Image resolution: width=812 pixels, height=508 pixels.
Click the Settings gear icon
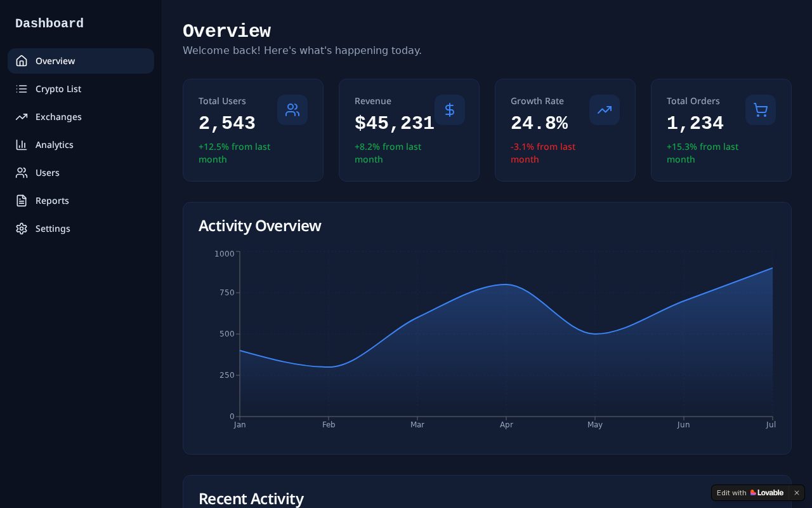(x=22, y=229)
